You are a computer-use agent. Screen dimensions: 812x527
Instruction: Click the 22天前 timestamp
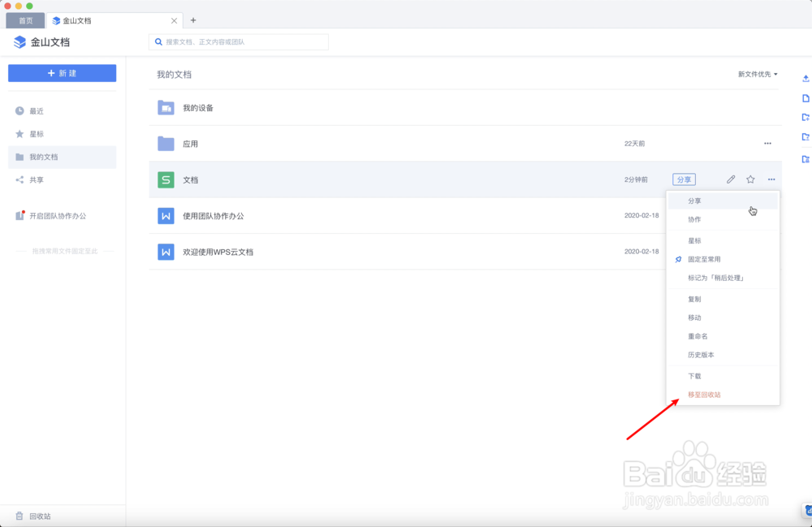[x=634, y=144]
